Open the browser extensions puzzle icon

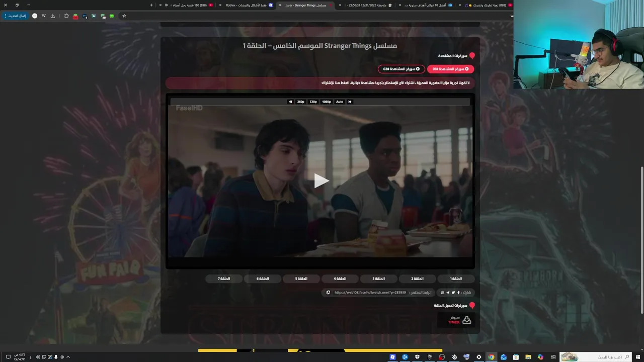coord(66,16)
